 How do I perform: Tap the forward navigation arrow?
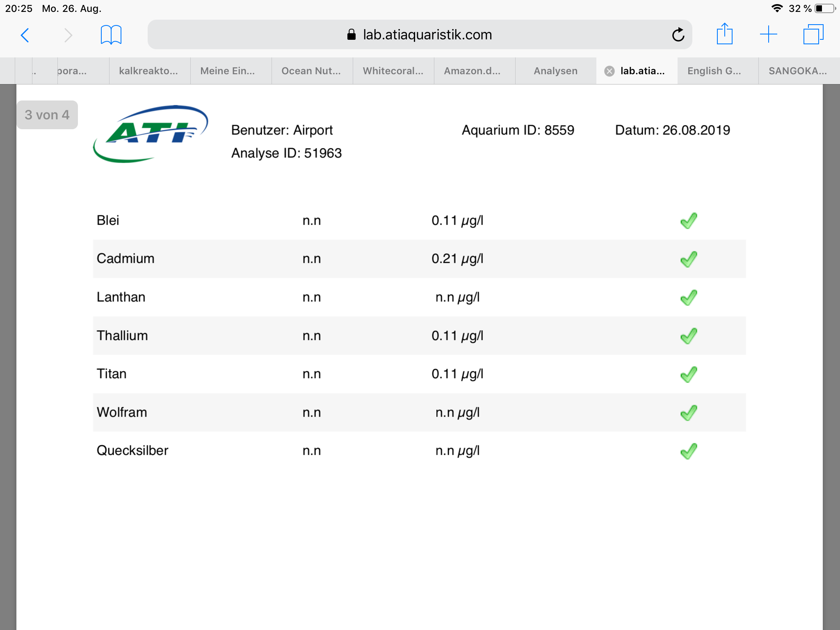click(x=68, y=35)
